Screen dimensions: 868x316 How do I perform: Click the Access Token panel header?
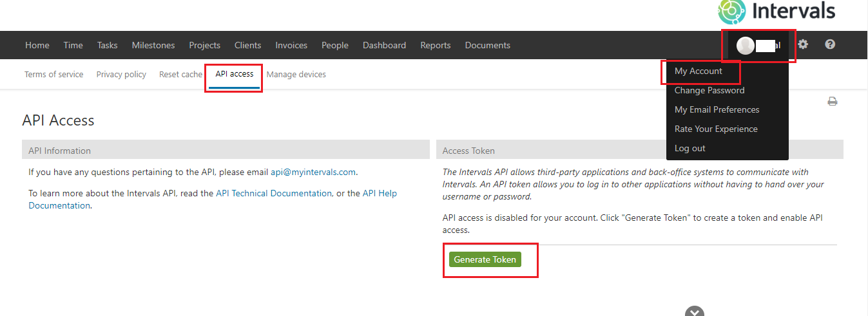click(x=640, y=150)
